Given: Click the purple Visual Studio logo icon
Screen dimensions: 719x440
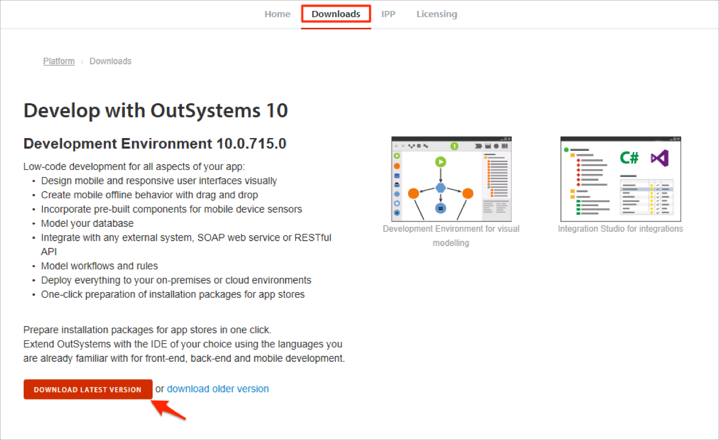Looking at the screenshot, I should pos(658,158).
